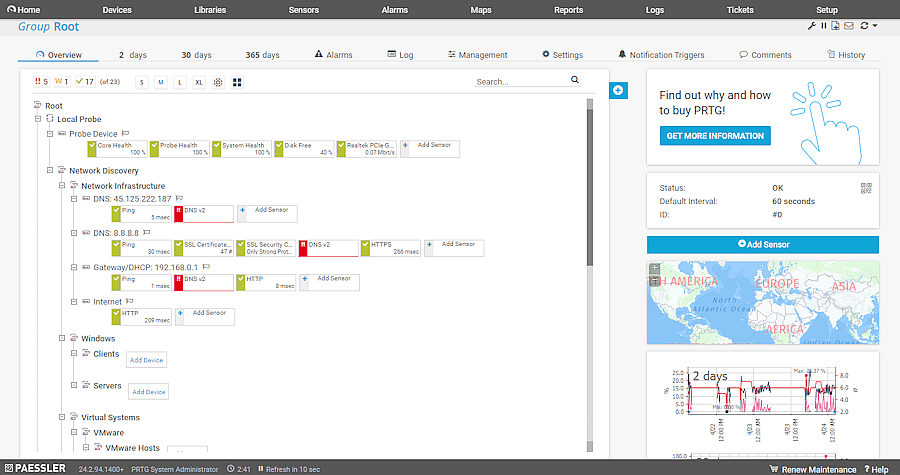Collapse the Network Discovery group
The height and width of the screenshot is (475, 900).
tap(50, 170)
